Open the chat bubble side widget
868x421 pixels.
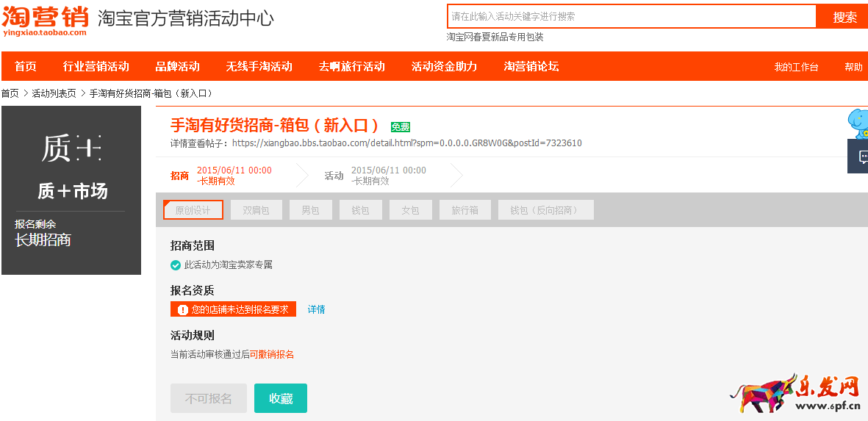point(861,156)
